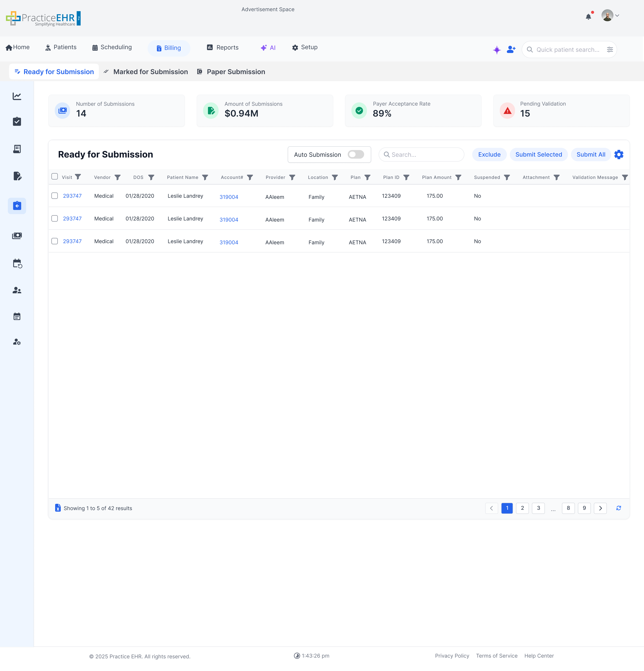This screenshot has width=644, height=671.
Task: Click the notifications bell icon
Action: [588, 16]
